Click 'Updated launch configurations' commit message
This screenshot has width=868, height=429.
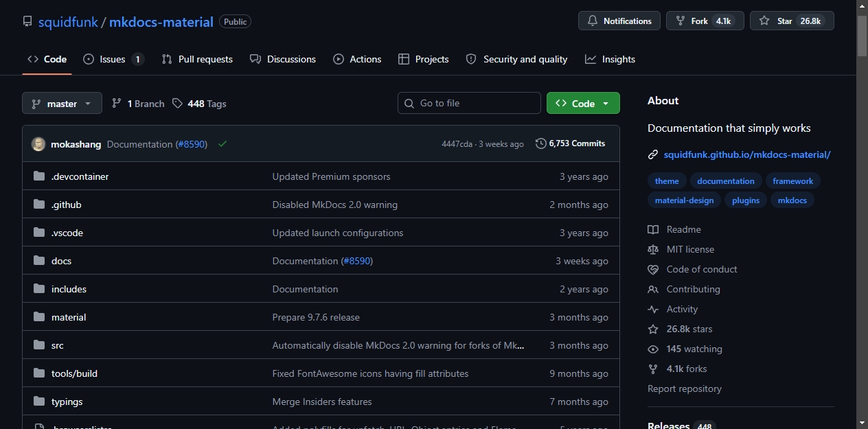(338, 233)
